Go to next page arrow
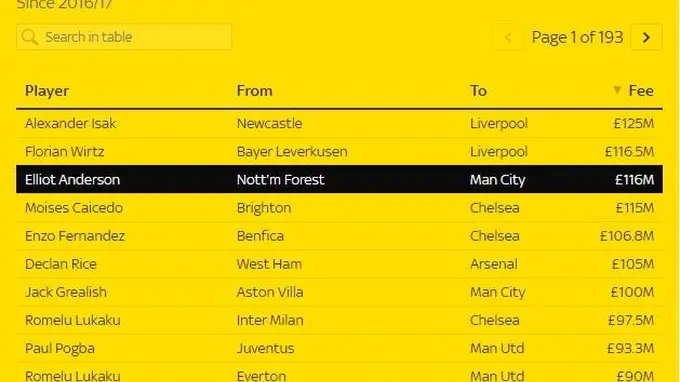Viewport: 680px width, 382px height. (646, 37)
